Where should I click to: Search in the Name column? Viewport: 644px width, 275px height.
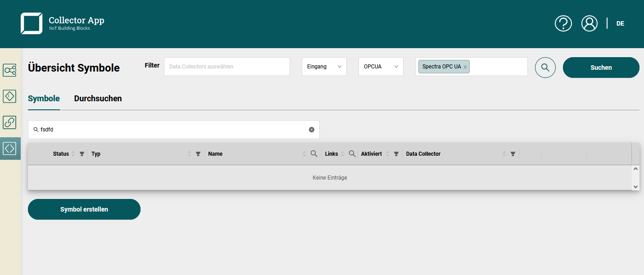pyautogui.click(x=314, y=154)
